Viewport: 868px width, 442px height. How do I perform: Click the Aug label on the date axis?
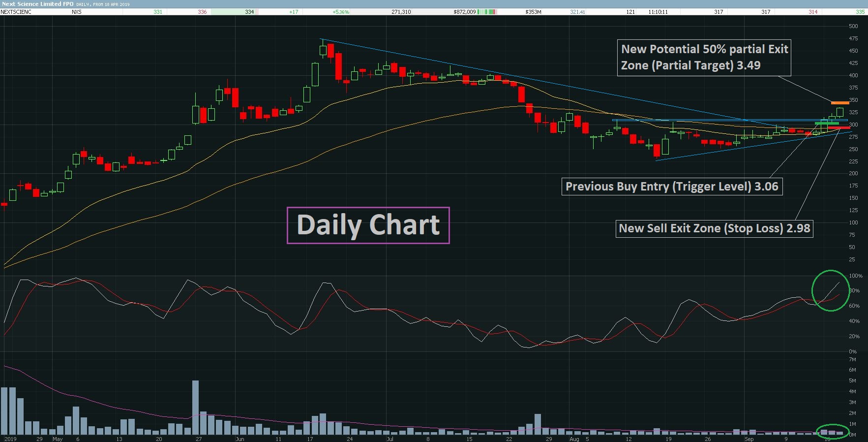point(574,439)
